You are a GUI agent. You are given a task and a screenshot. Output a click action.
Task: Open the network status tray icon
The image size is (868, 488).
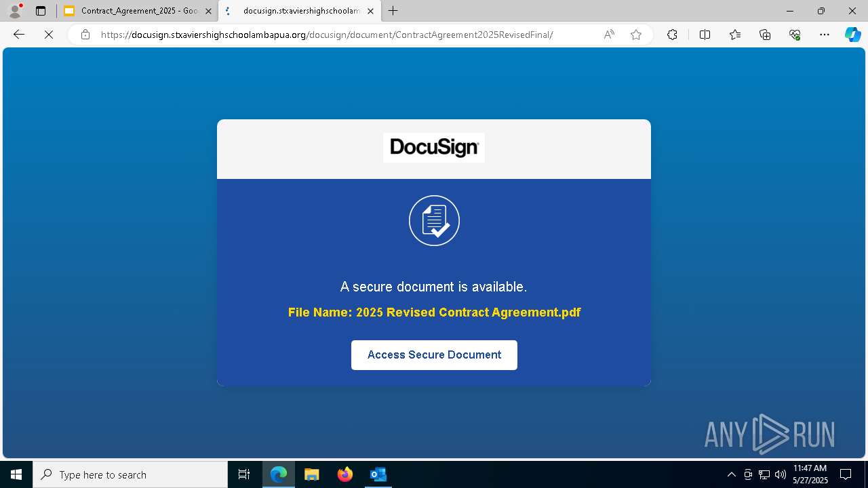point(764,474)
